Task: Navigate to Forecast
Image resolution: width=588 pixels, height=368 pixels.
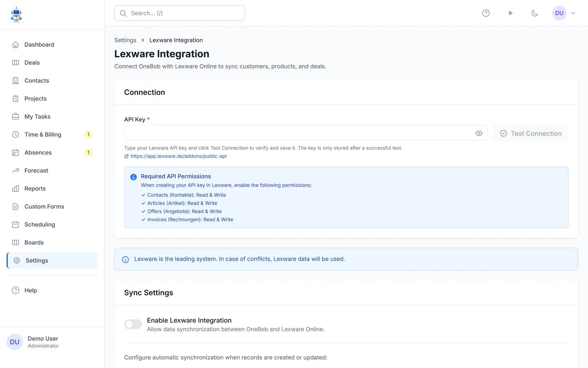Action: 52,171
